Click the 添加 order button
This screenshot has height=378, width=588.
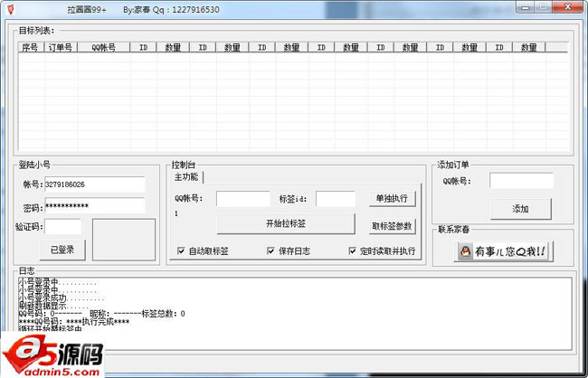[521, 209]
